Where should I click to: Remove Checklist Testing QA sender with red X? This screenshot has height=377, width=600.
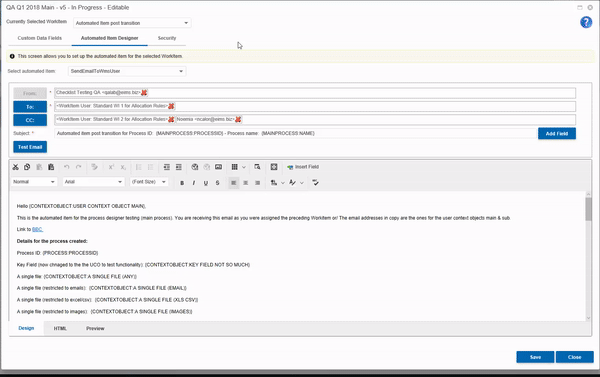(144, 93)
